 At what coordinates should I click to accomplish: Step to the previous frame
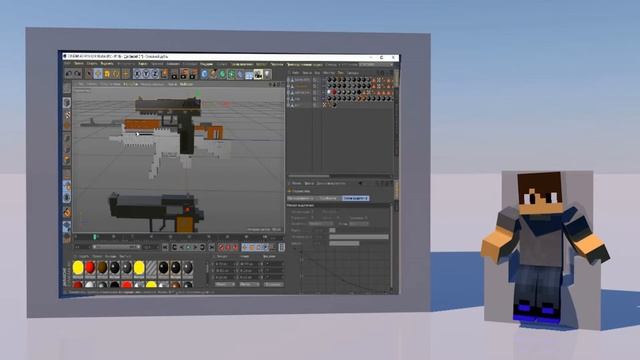click(x=182, y=247)
